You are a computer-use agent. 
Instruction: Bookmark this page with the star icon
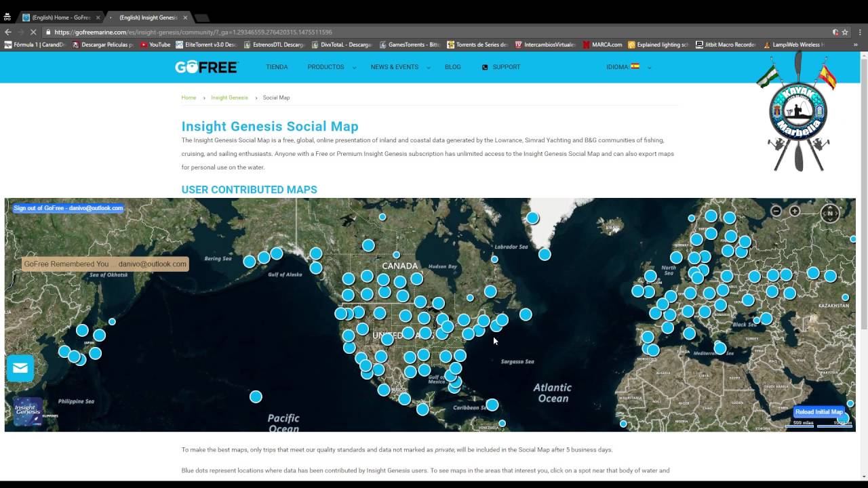845,32
